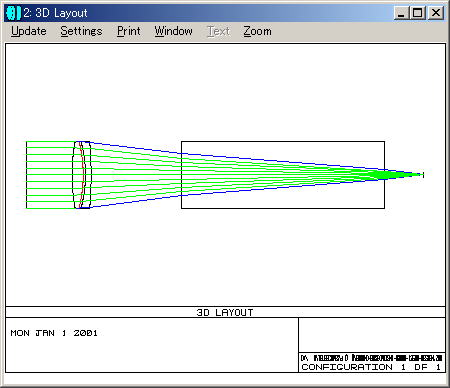Open the Zoom menu
450x388 pixels.
point(257,31)
